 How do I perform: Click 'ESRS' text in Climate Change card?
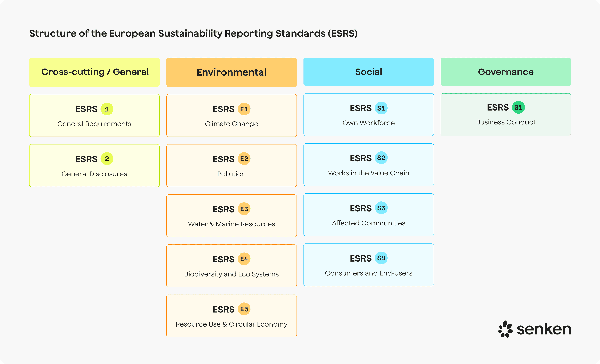[x=224, y=109]
